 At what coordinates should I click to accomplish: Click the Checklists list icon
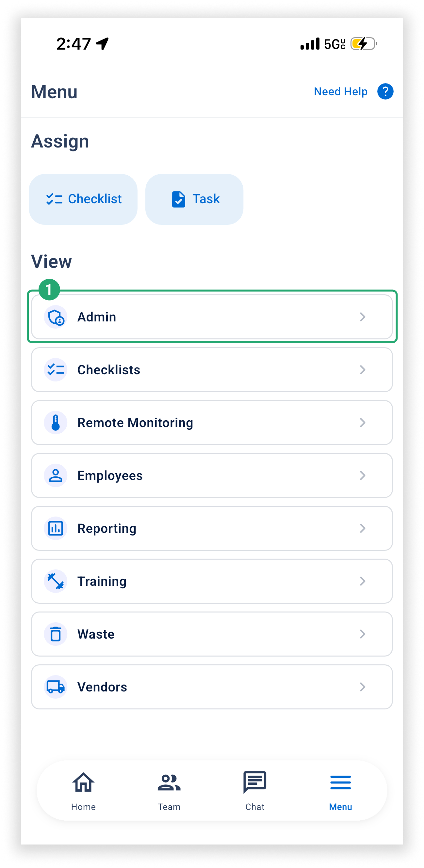pyautogui.click(x=56, y=370)
